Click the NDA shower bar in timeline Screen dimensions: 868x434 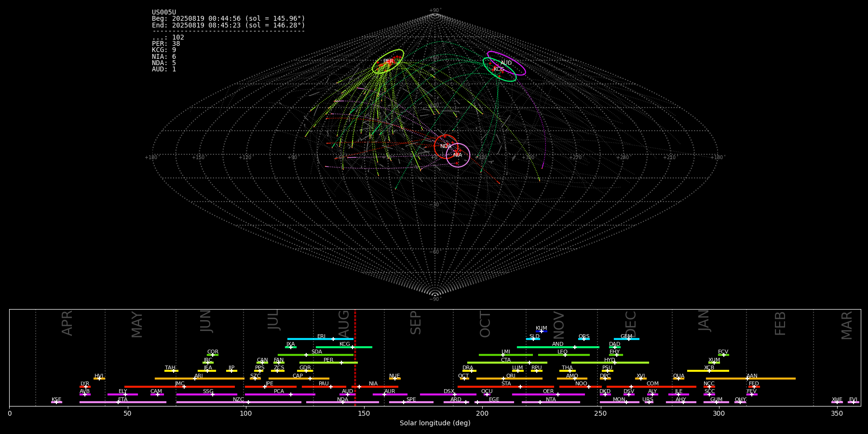(x=342, y=402)
